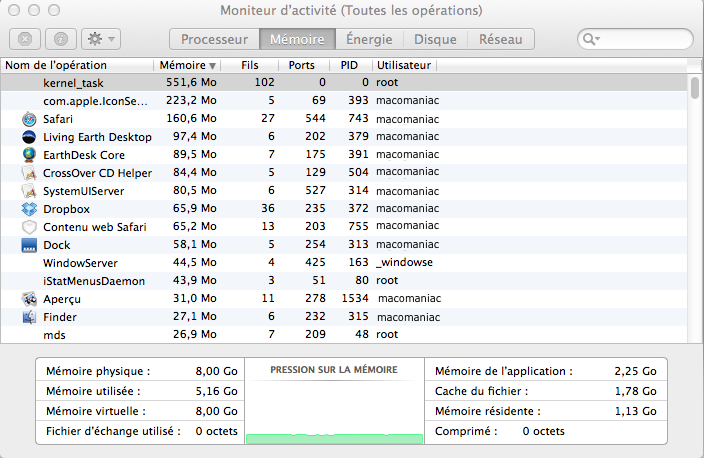Click the 223,2 Mo memory value
This screenshot has width=704, height=458.
point(191,100)
